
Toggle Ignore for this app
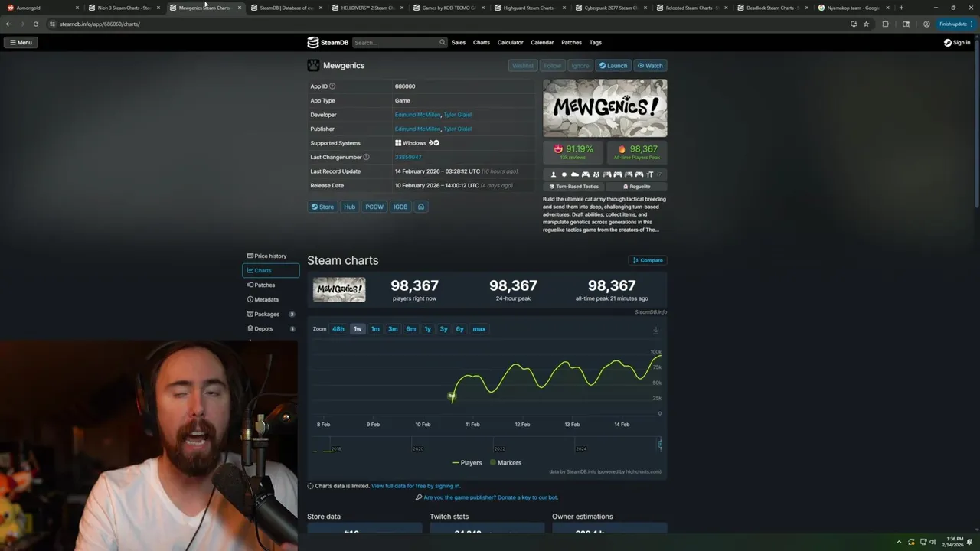(x=580, y=66)
